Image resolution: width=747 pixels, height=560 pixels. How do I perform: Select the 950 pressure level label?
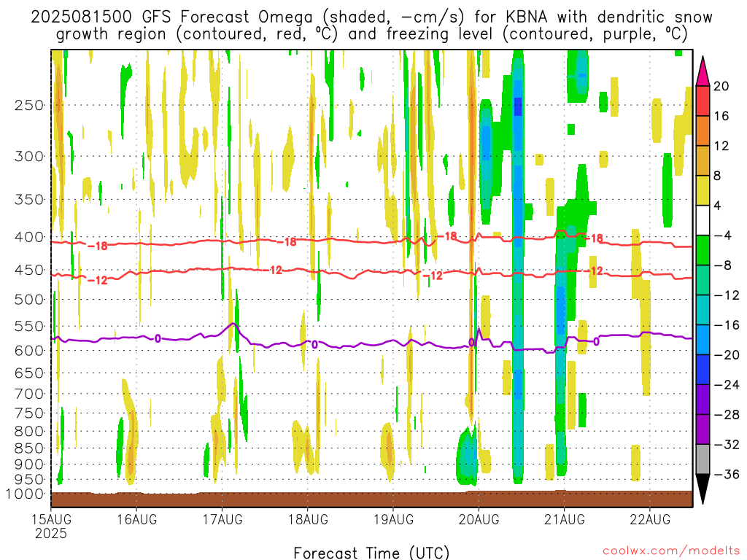(x=29, y=480)
